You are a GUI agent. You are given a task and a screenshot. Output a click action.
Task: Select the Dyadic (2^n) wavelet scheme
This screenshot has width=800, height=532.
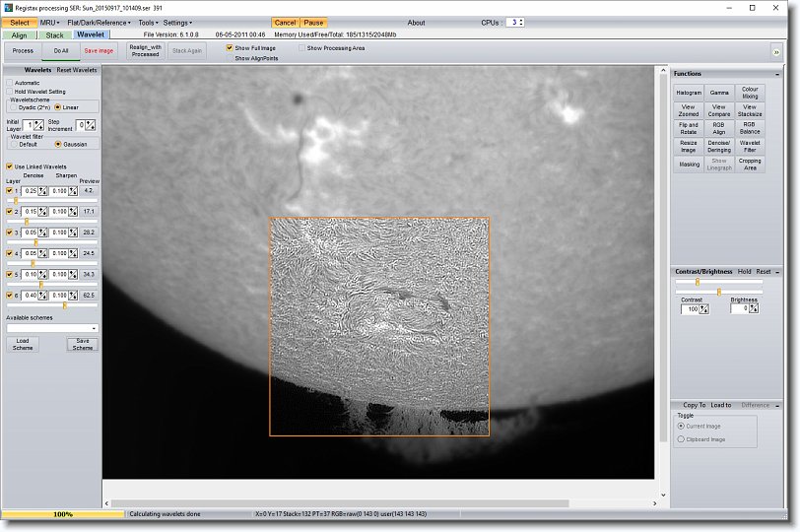point(13,107)
